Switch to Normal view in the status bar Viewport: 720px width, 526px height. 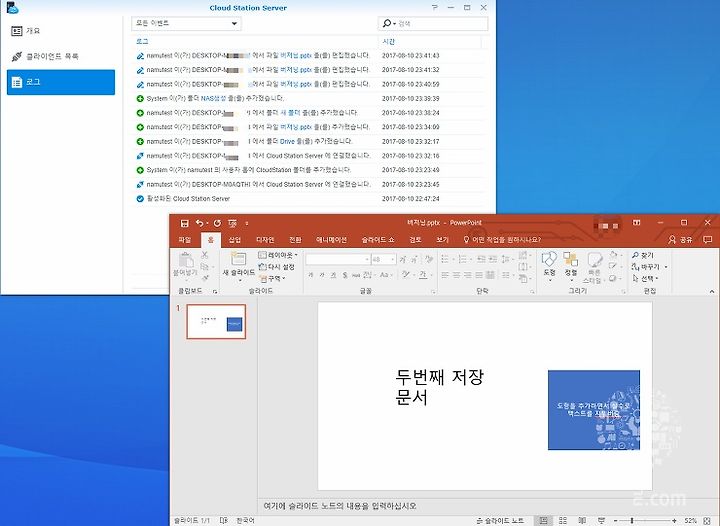click(544, 520)
